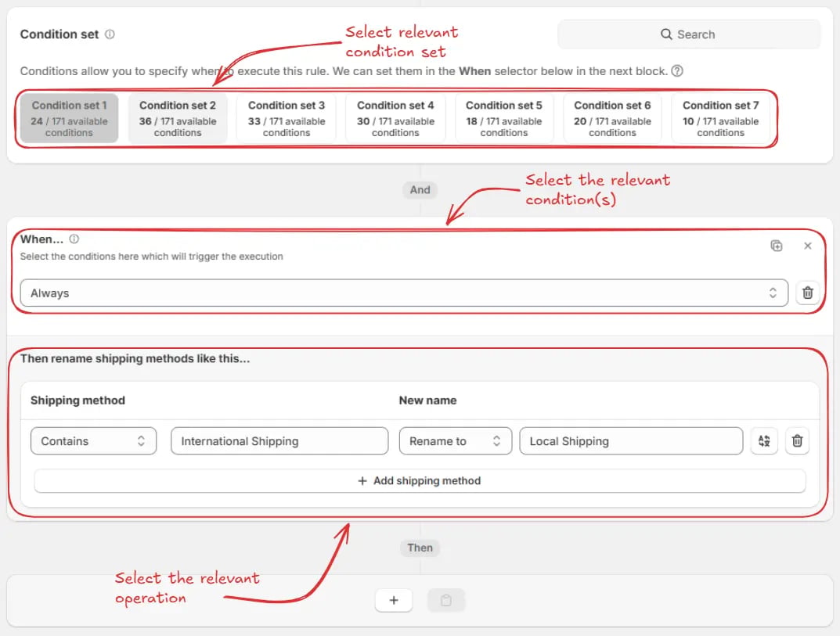Click the Local Shipping new name field

(631, 440)
